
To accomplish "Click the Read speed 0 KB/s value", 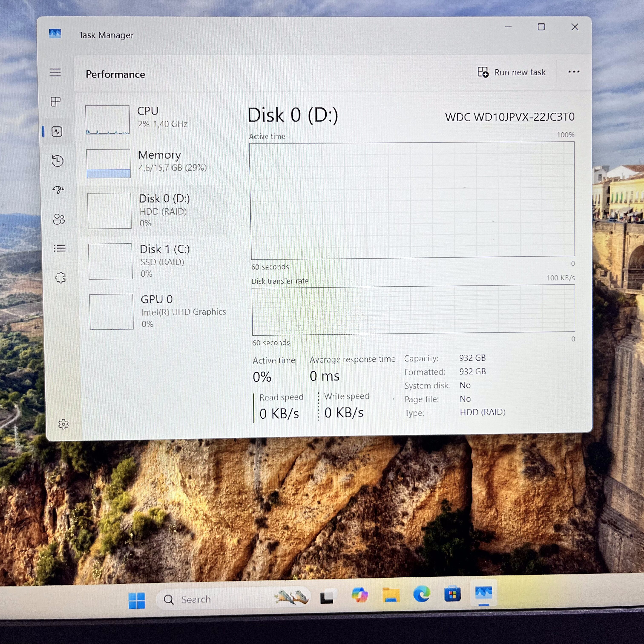I will click(x=279, y=414).
